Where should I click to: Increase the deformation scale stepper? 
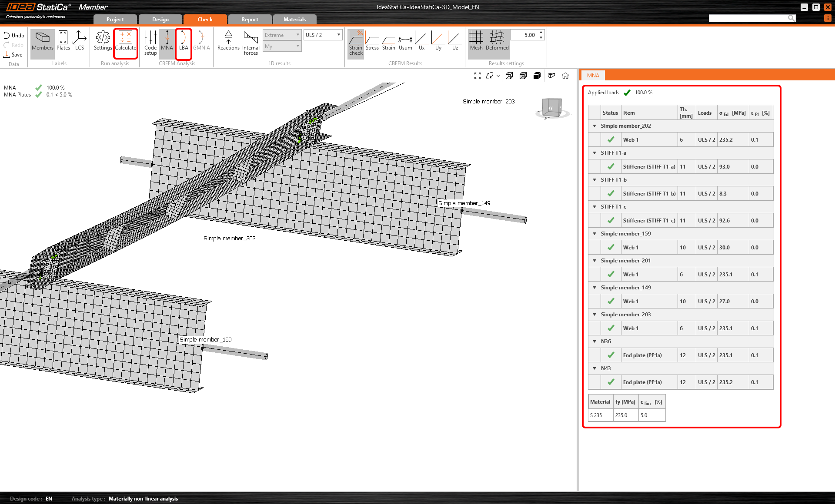point(541,33)
